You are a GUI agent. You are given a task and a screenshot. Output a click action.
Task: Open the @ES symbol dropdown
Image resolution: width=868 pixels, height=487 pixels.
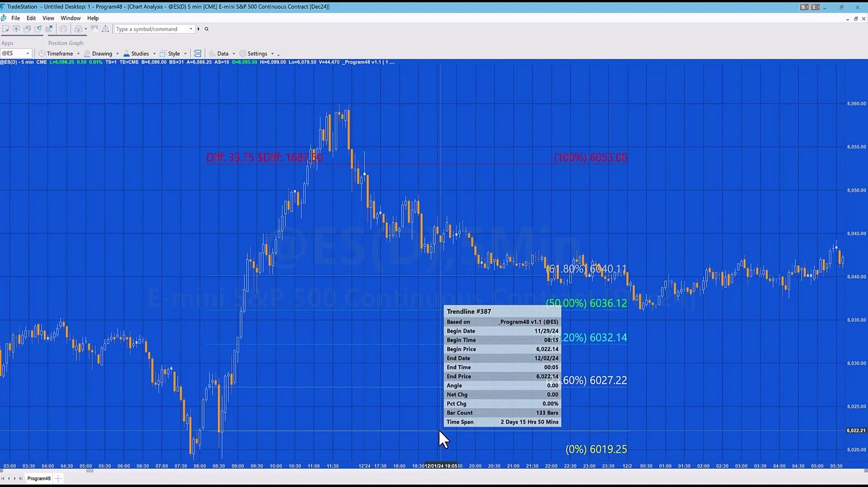click(x=28, y=53)
